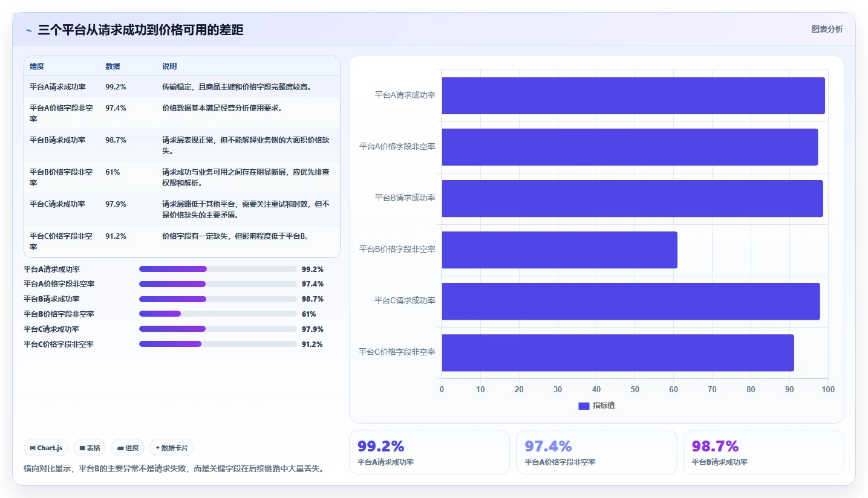Click the 平台A价格字段非空率 progress bar
Screen dimensions: 868x498
click(x=218, y=284)
